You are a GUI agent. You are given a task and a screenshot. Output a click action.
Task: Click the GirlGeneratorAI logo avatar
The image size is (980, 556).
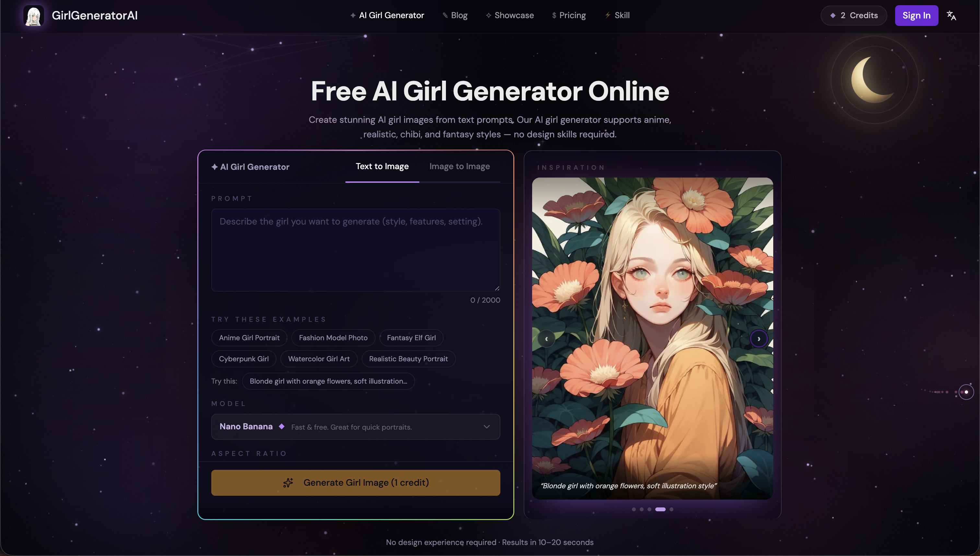pyautogui.click(x=34, y=16)
